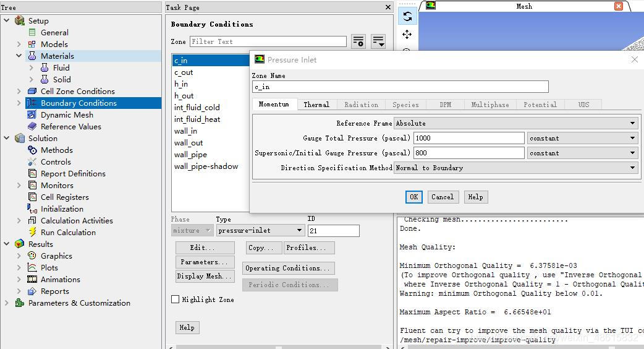
Task: Open the Parameters & Customization icon
Action: pyautogui.click(x=20, y=303)
